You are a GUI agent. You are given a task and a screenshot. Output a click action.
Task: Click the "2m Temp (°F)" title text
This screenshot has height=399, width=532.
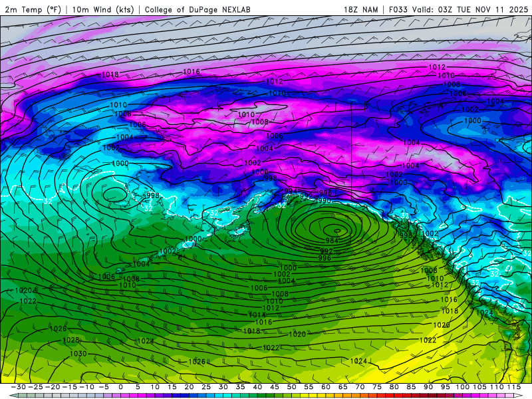(x=33, y=9)
